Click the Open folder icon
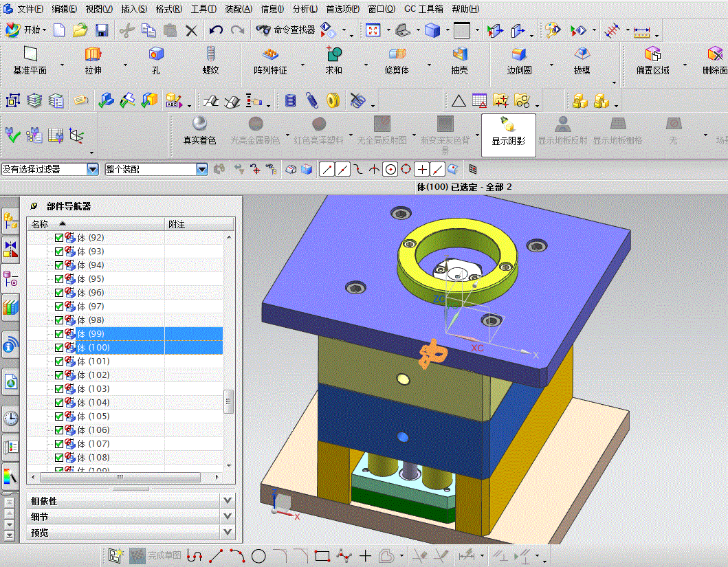This screenshot has width=728, height=567. (80, 31)
